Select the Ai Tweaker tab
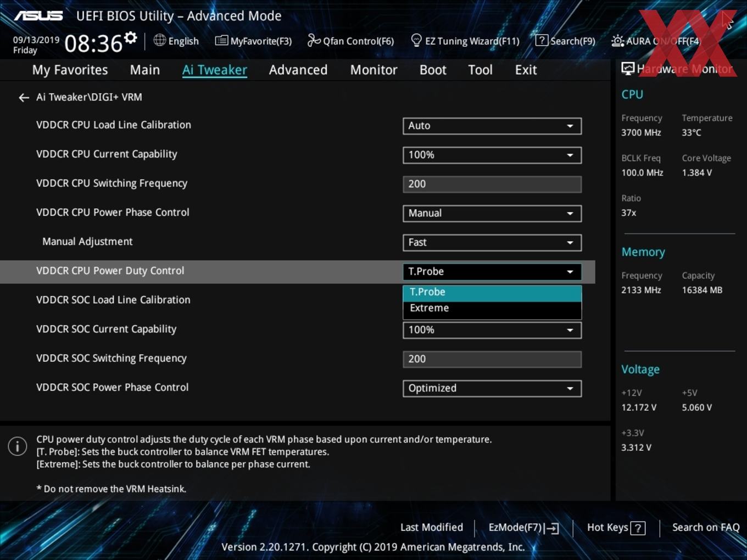 (215, 70)
